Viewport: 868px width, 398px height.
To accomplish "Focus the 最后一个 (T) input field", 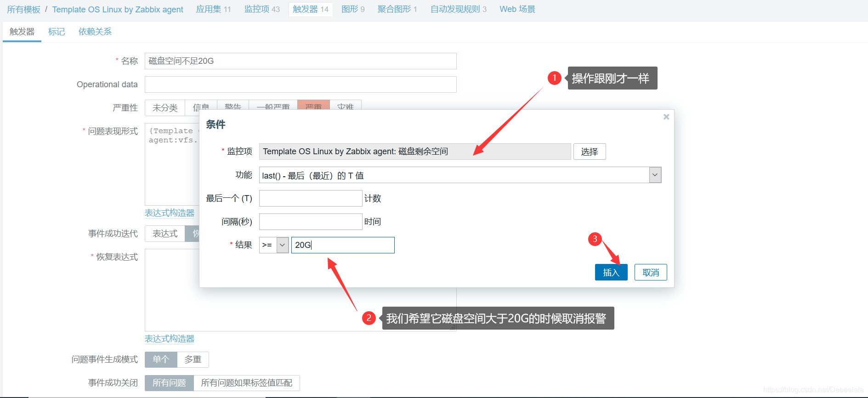I will [311, 198].
